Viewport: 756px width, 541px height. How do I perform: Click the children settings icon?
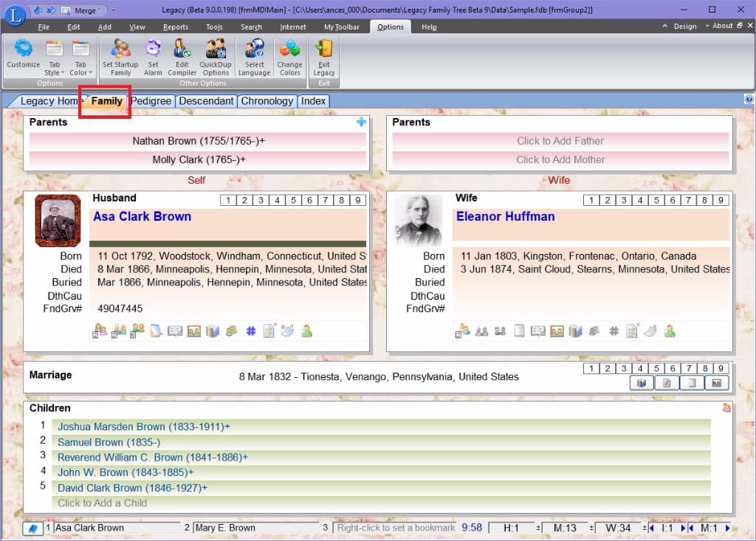pyautogui.click(x=726, y=408)
